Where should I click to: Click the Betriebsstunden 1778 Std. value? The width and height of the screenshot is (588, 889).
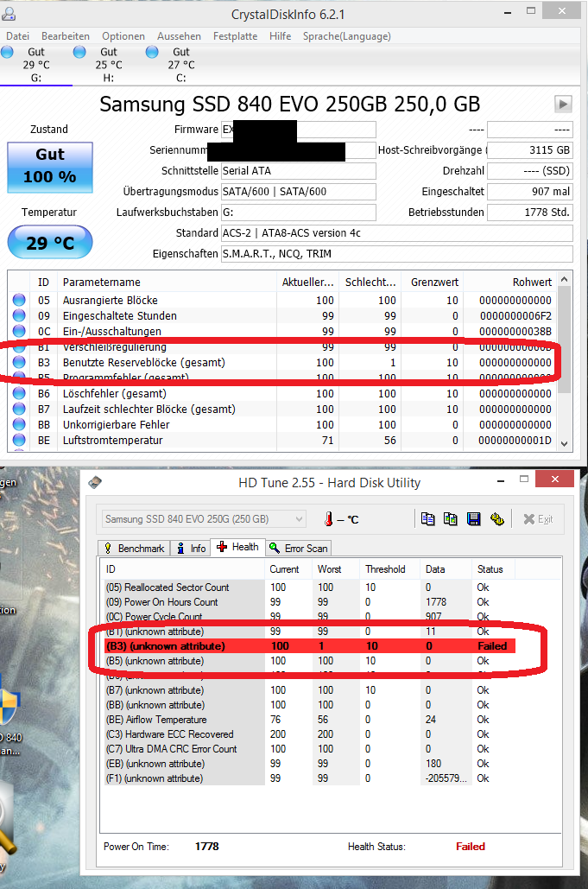pyautogui.click(x=530, y=212)
